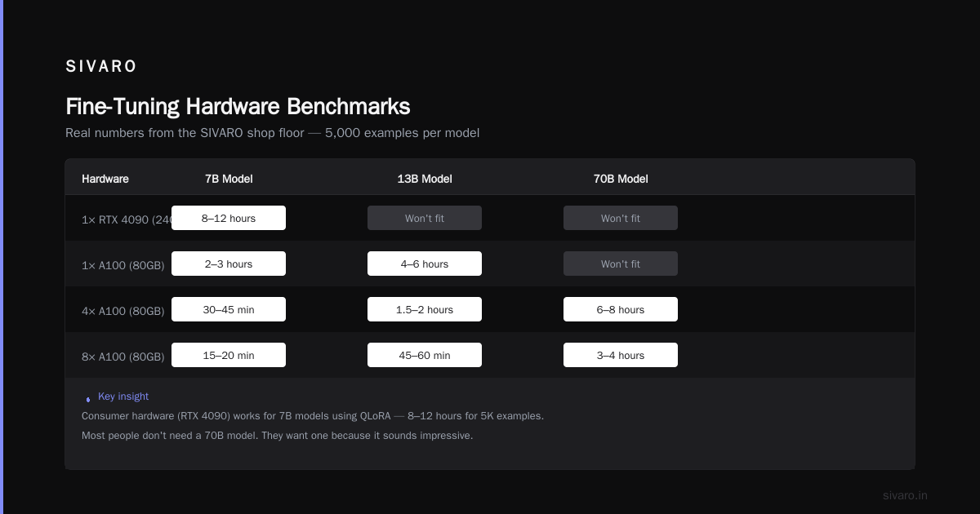
Task: Click the 8–12 hours cell
Action: (x=229, y=218)
